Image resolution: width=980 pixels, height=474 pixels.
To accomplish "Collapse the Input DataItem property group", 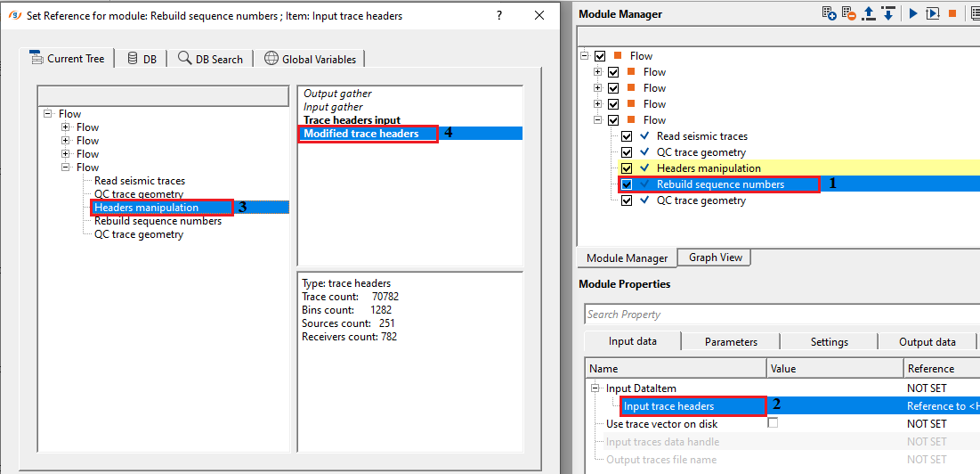I will [x=595, y=388].
